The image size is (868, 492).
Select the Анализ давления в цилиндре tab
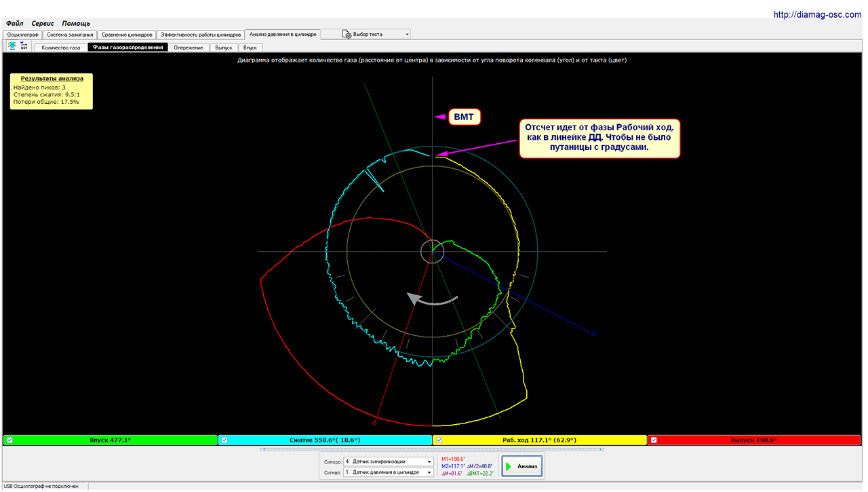283,34
